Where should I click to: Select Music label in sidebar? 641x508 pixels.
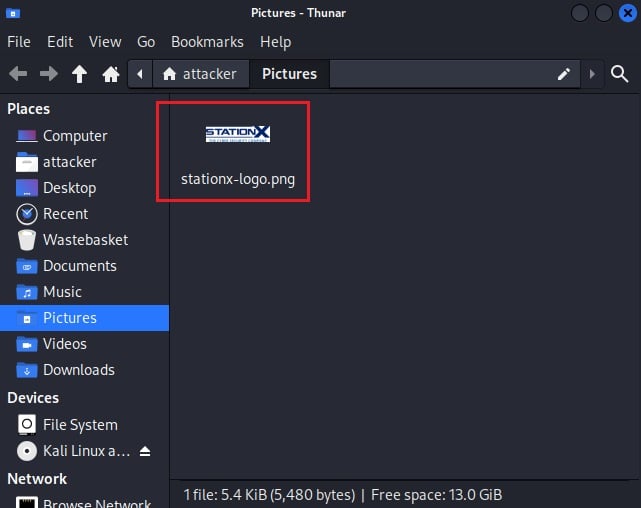pyautogui.click(x=62, y=292)
